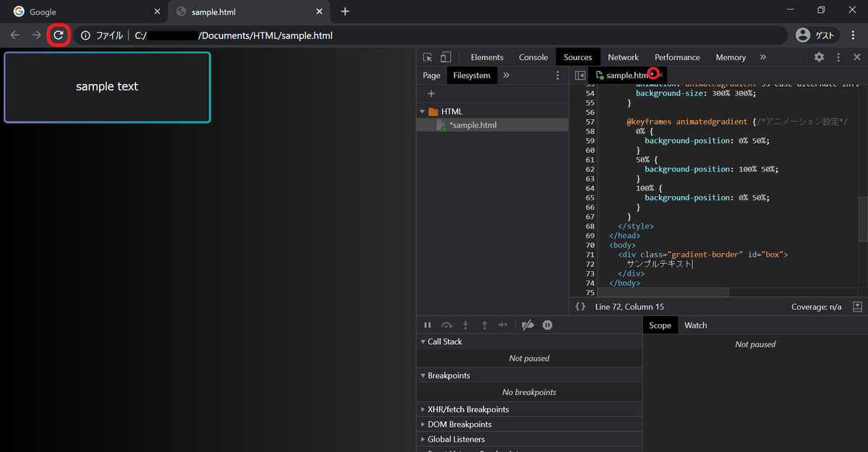The image size is (868, 452).
Task: Open the new tab plus button
Action: pyautogui.click(x=345, y=12)
